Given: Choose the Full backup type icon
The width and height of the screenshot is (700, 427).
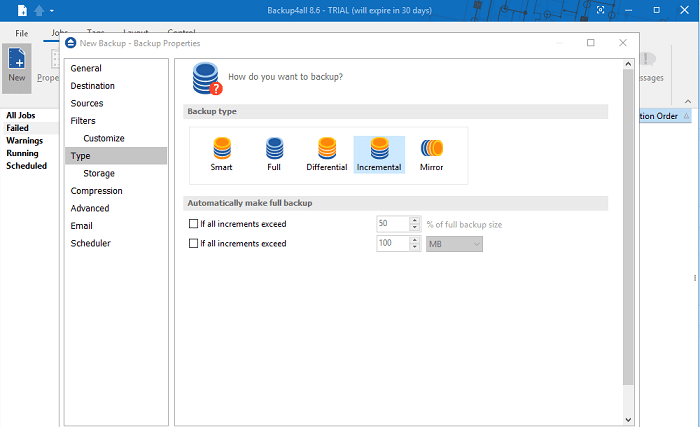Looking at the screenshot, I should point(273,149).
